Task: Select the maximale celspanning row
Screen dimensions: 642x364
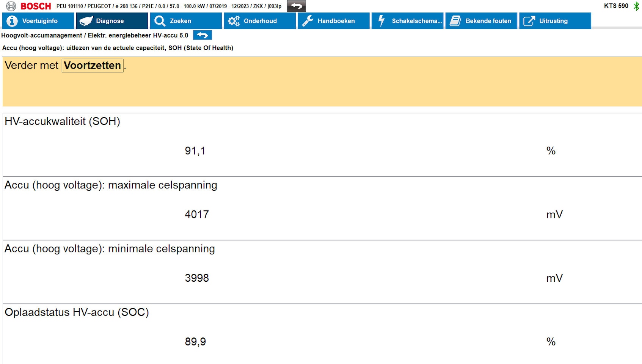Action: tap(322, 209)
